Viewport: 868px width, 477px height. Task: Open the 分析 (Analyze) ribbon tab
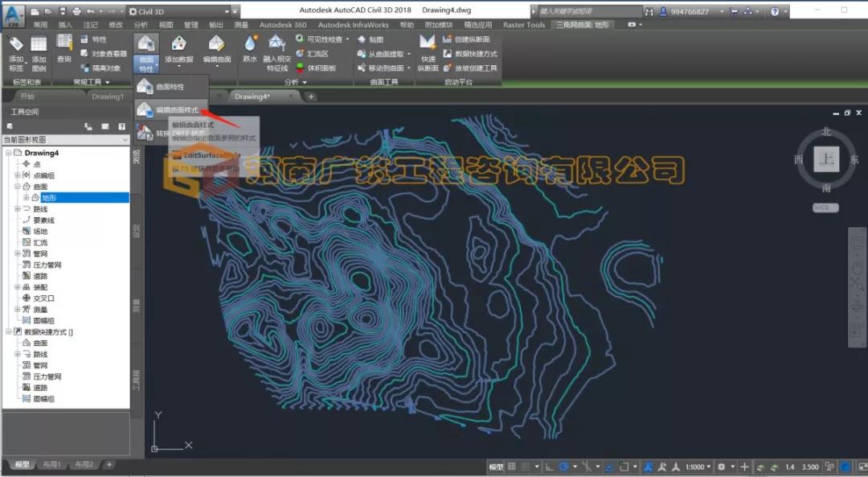(141, 24)
